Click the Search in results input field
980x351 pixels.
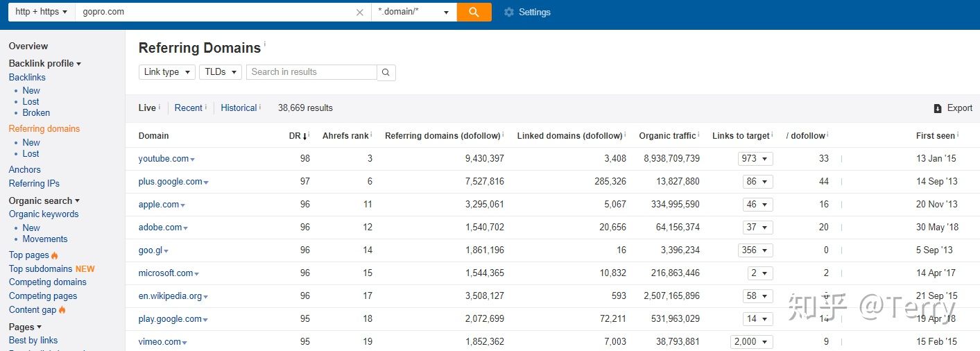click(x=311, y=72)
